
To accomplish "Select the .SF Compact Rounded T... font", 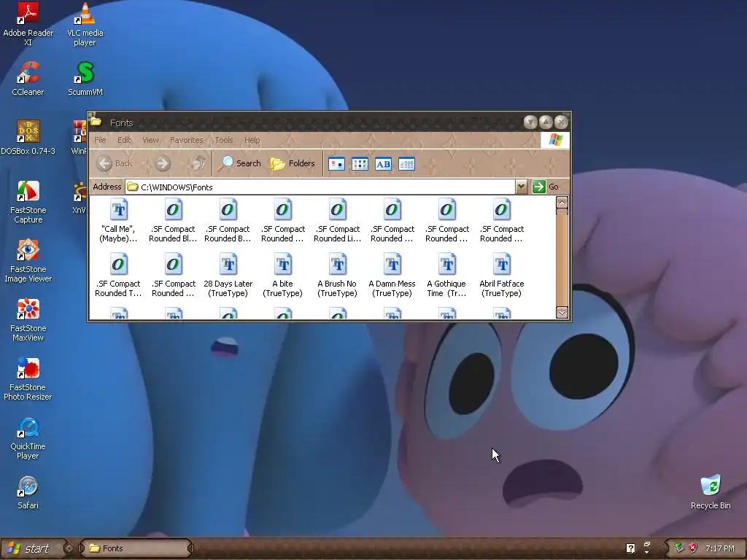I will (x=119, y=275).
